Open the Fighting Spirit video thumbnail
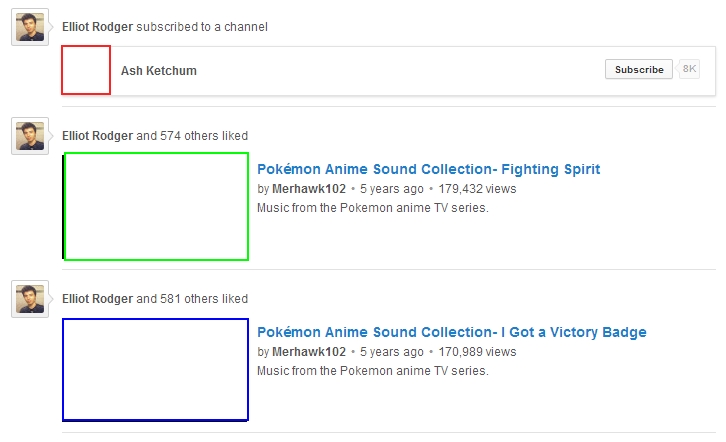This screenshot has height=442, width=726. [x=156, y=206]
